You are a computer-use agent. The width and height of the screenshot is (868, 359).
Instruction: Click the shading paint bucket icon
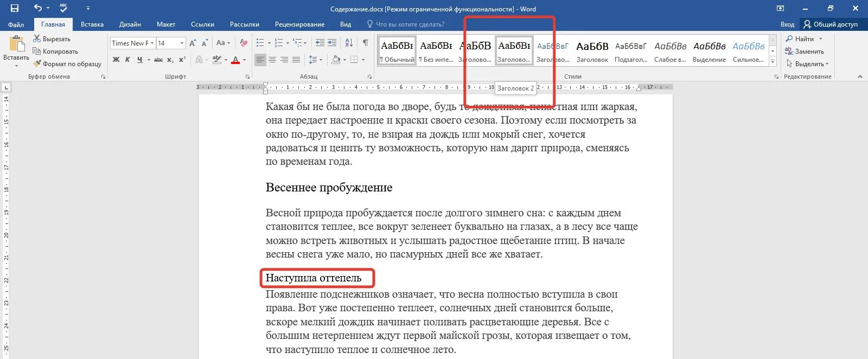pos(336,60)
